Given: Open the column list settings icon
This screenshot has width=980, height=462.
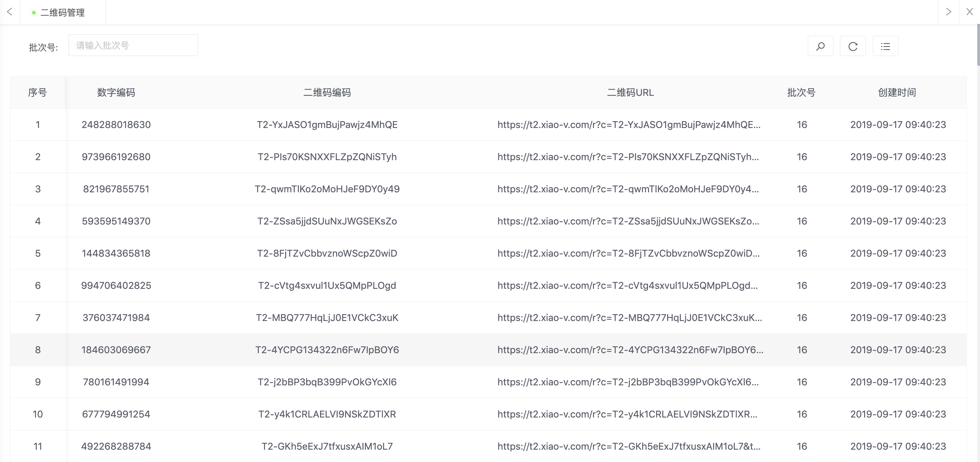Looking at the screenshot, I should coord(885,46).
